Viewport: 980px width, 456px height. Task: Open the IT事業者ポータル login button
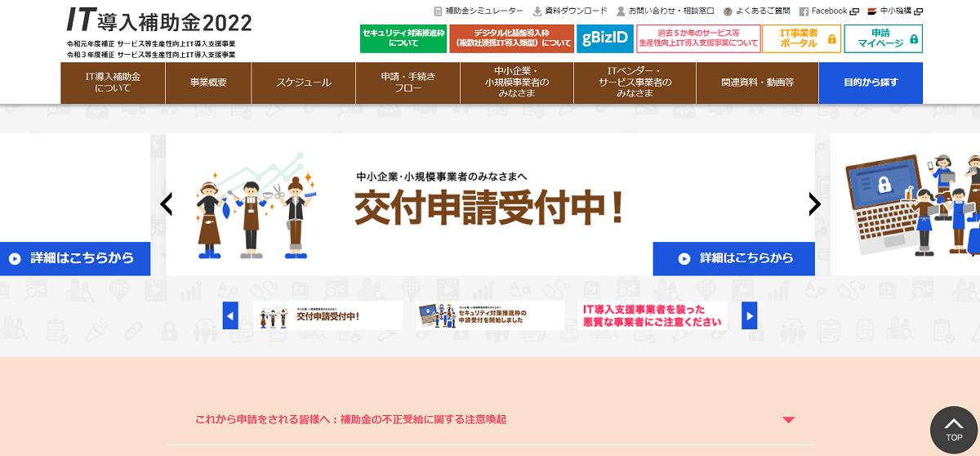pyautogui.click(x=801, y=38)
